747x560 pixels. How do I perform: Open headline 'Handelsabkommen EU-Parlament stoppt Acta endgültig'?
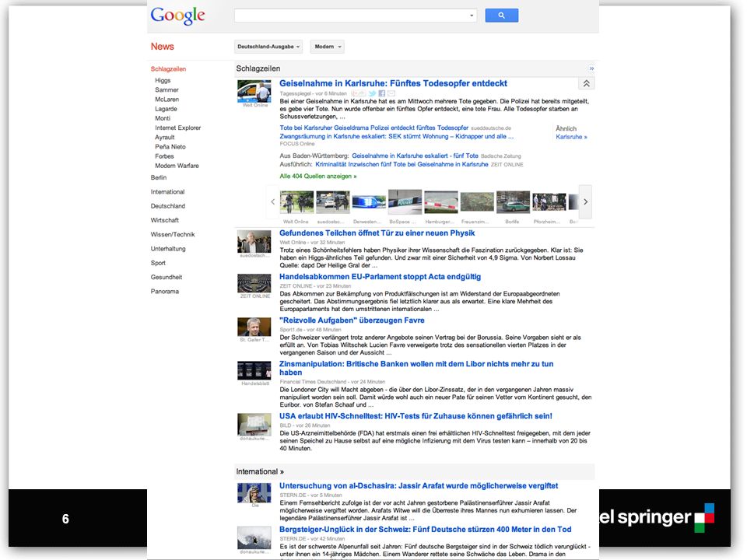380,277
